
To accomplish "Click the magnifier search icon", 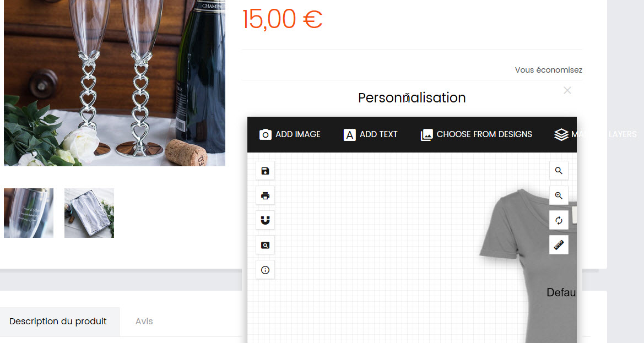I will tap(559, 171).
